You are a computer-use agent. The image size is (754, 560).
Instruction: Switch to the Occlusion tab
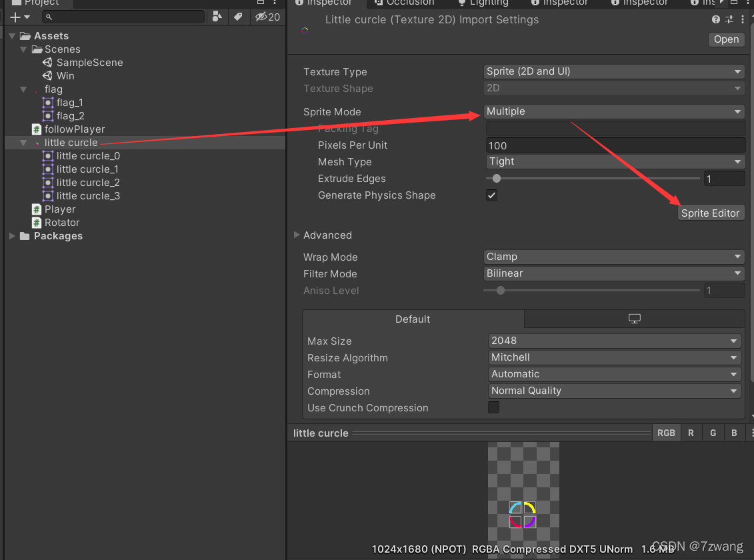405,3
